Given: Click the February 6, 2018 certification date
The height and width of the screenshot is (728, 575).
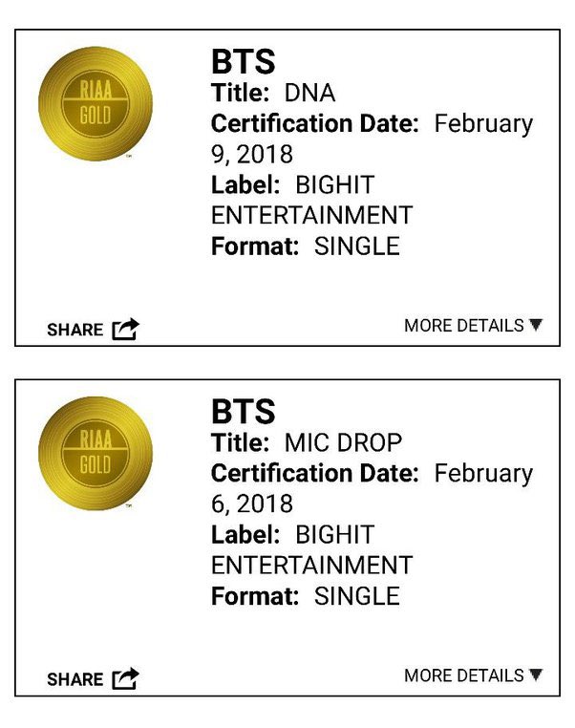Looking at the screenshot, I should (373, 488).
